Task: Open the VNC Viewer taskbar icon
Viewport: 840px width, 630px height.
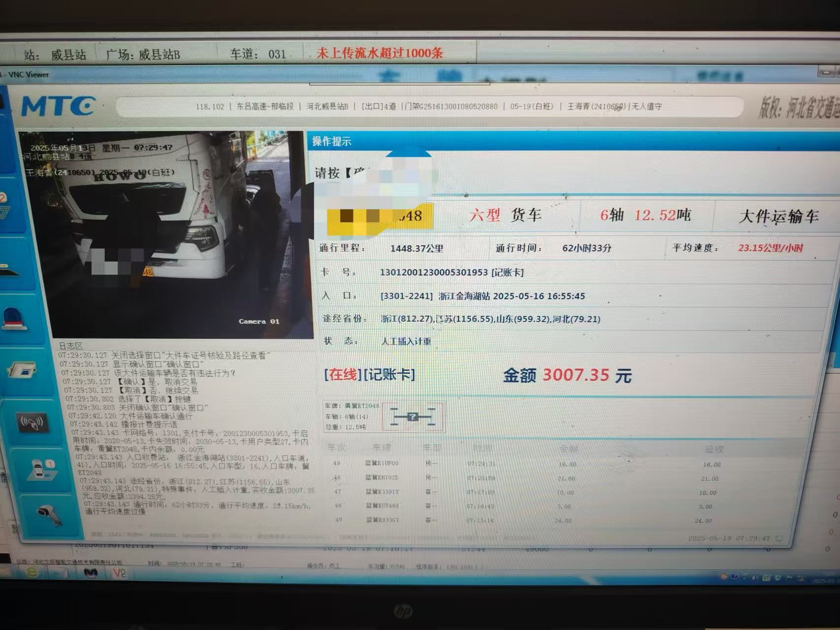Action: pyautogui.click(x=119, y=573)
